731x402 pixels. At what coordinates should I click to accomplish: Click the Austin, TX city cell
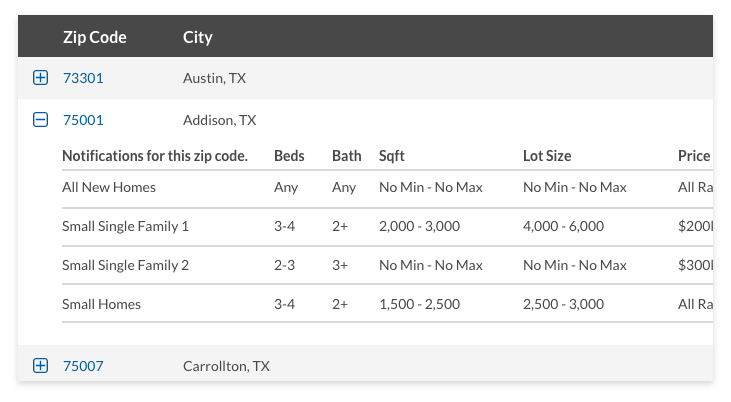pos(214,78)
